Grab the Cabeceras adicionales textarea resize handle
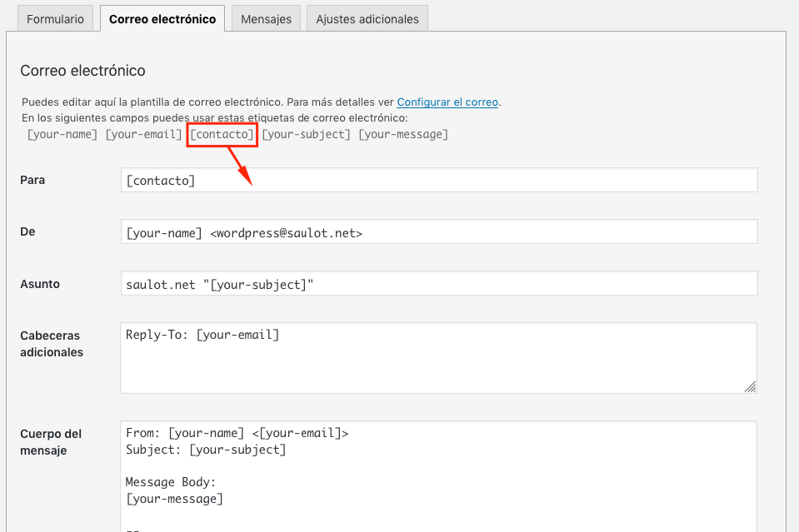 pyautogui.click(x=750, y=386)
